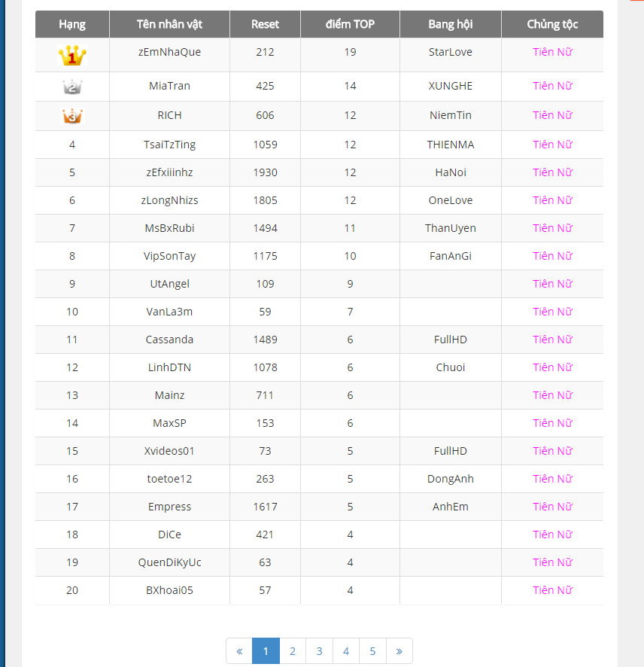Click the điểm TOP column header
644x667 pixels.
pyautogui.click(x=350, y=24)
